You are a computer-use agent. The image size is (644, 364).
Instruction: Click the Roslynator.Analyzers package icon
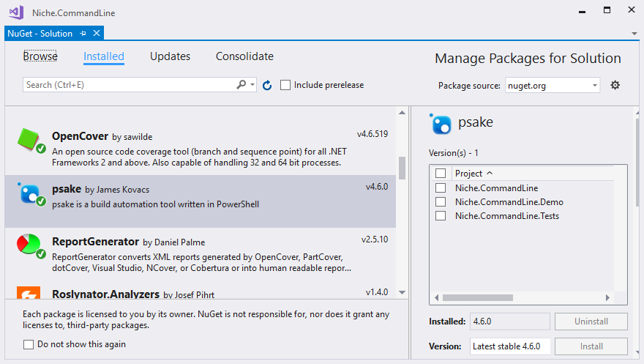(29, 292)
